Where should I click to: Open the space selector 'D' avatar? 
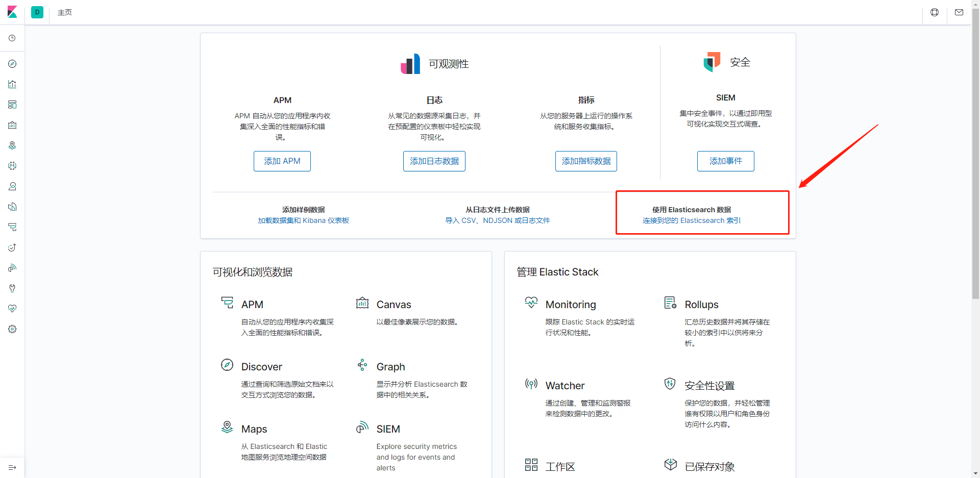pyautogui.click(x=37, y=12)
